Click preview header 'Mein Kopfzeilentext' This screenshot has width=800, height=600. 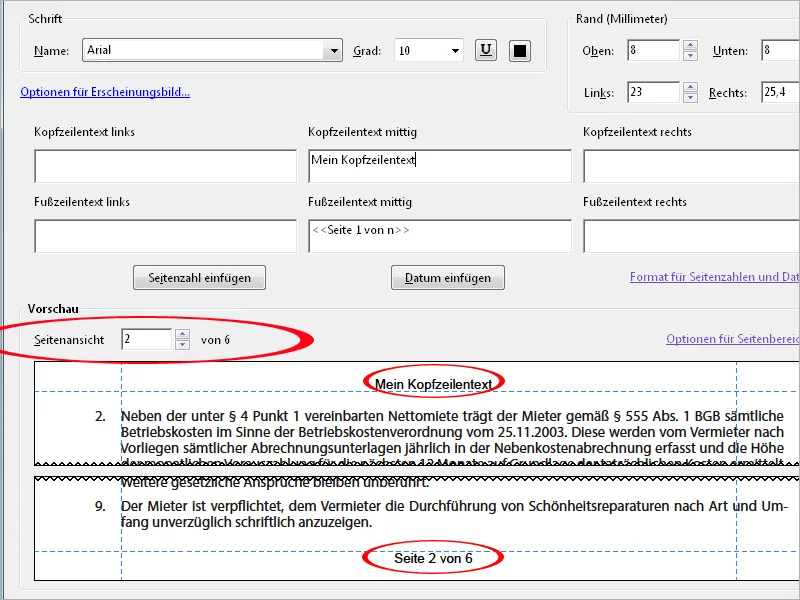(x=434, y=384)
